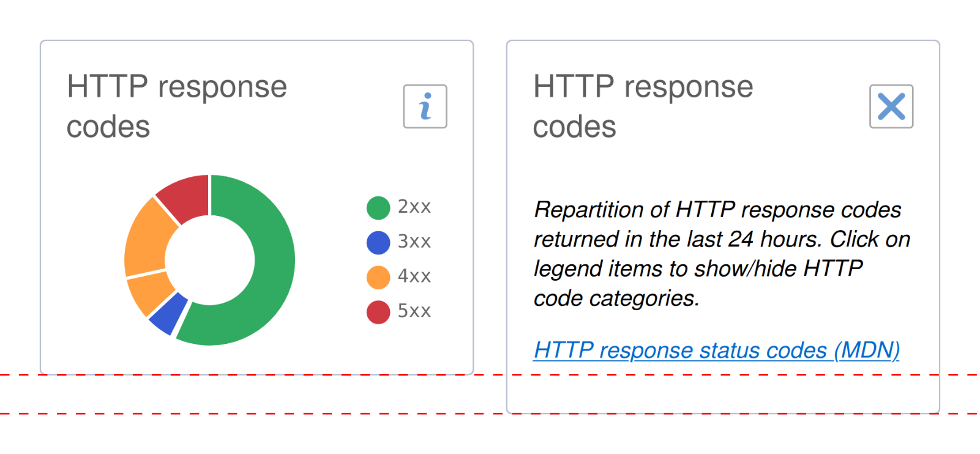Click the red circle beside the 5xx label
980x454 pixels.
[x=378, y=311]
